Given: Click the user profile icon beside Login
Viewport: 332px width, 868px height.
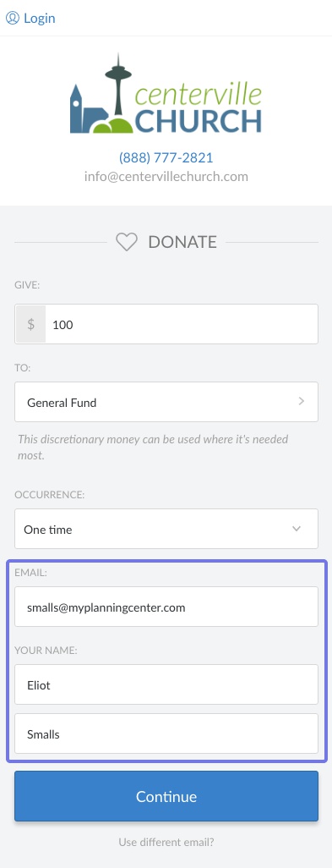Looking at the screenshot, I should [x=12, y=18].
